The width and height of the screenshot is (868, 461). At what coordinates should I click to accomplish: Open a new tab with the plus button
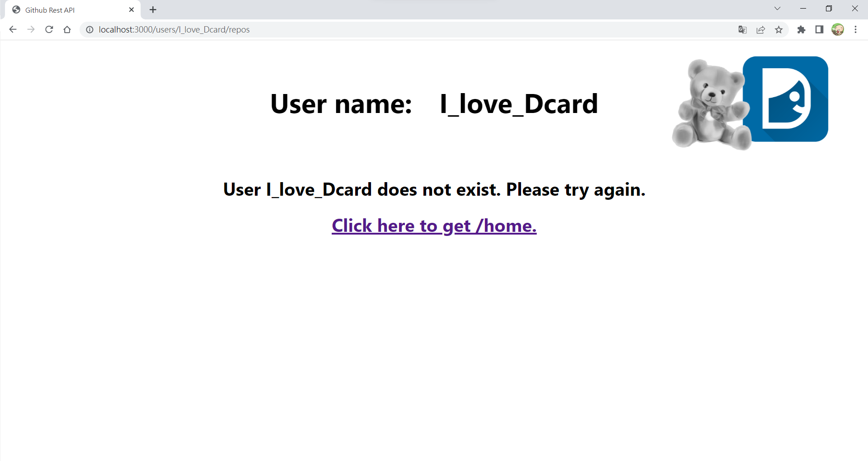153,9
